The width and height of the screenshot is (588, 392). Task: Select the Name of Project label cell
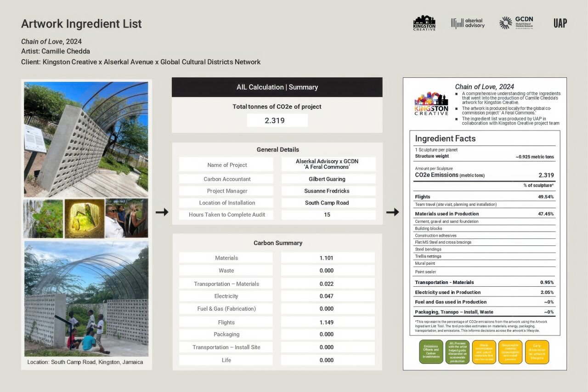tap(226, 165)
